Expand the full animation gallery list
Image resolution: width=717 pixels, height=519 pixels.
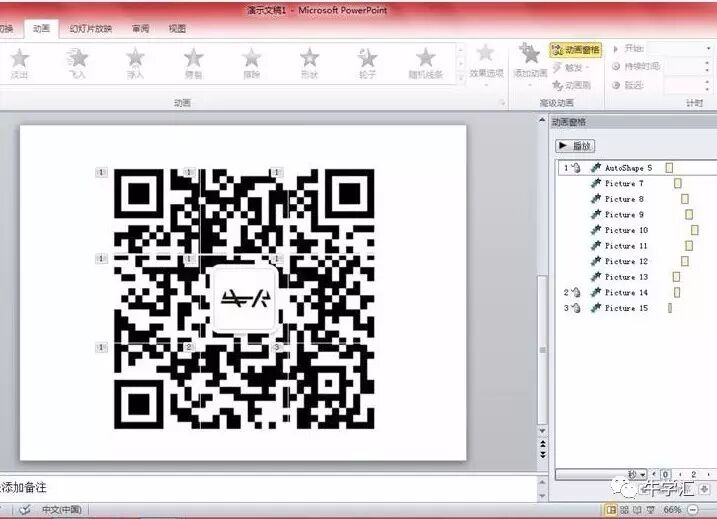(460, 79)
